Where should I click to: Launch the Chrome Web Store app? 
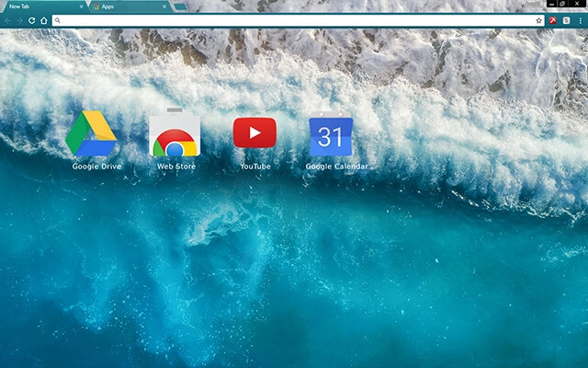pos(175,132)
